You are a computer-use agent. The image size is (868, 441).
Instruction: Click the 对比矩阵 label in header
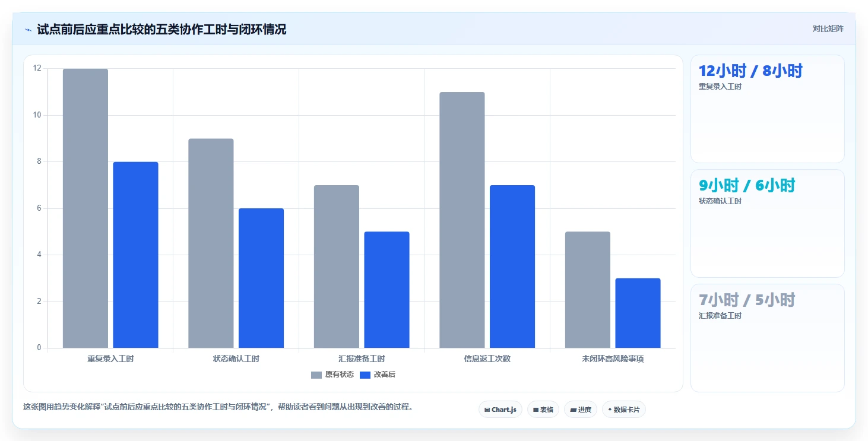[x=828, y=28]
